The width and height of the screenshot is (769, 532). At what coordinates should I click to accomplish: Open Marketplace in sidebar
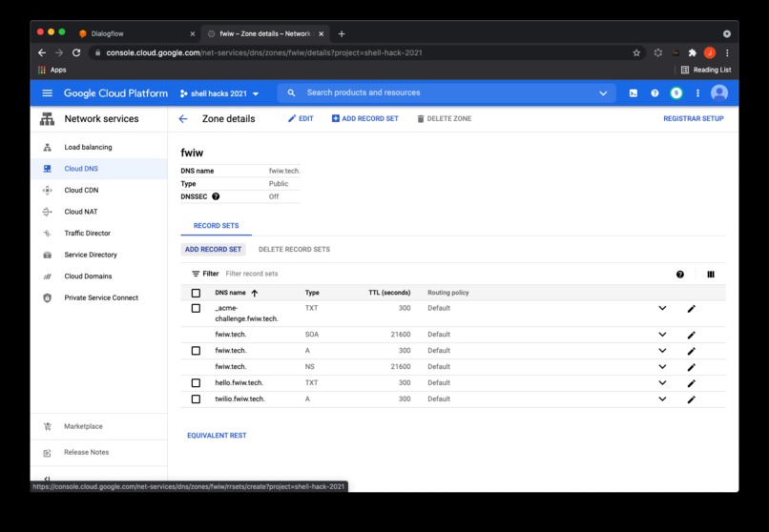(98, 427)
